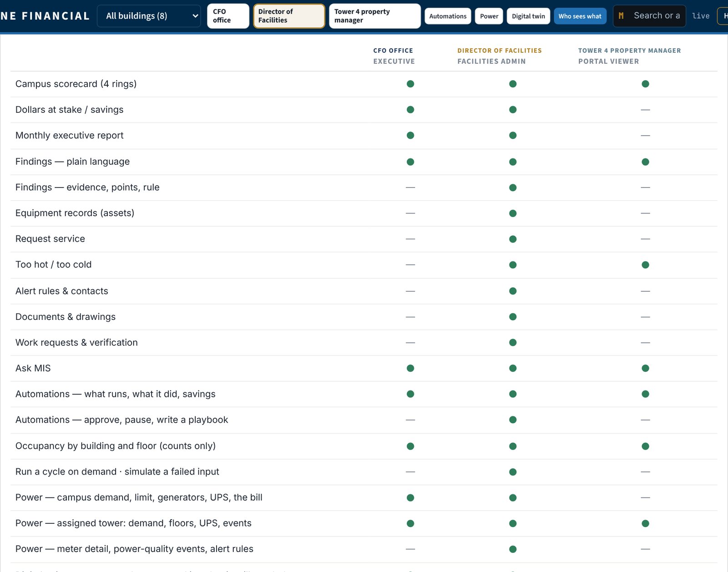
Task: Click the Request service row label
Action: pyautogui.click(x=50, y=239)
